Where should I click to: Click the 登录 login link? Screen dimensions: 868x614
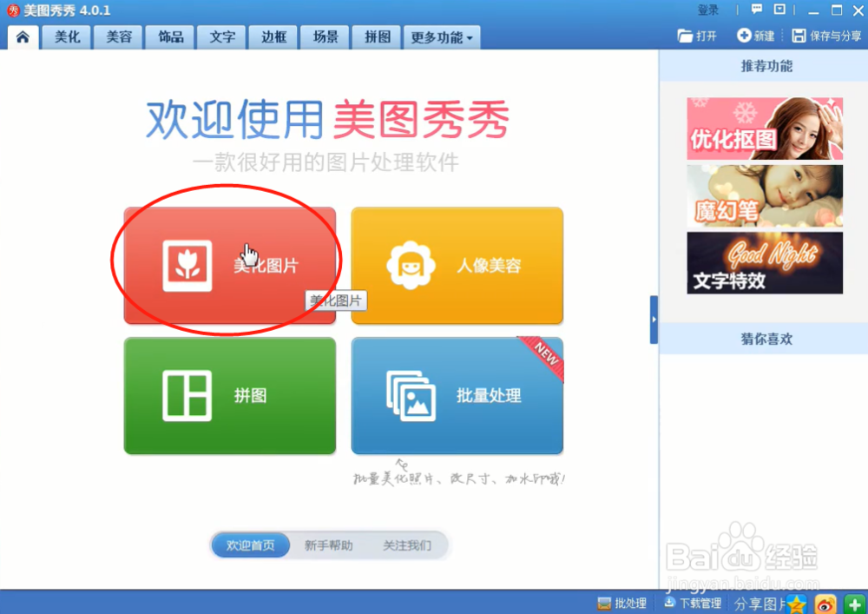point(707,10)
